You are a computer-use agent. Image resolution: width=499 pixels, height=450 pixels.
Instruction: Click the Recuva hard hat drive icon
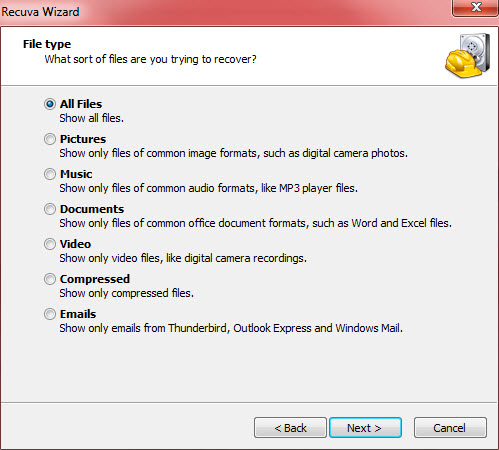pyautogui.click(x=468, y=56)
